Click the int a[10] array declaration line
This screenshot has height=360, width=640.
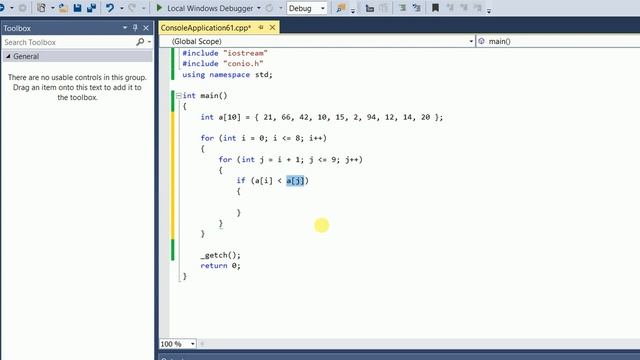[x=322, y=117]
